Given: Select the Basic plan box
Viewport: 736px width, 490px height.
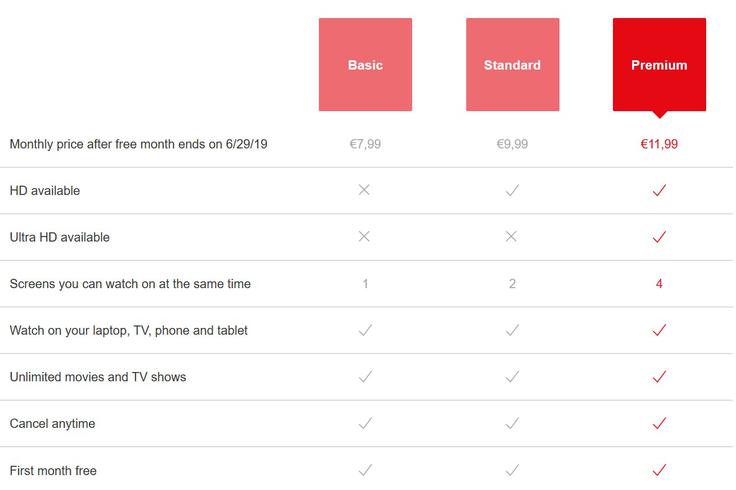Looking at the screenshot, I should pyautogui.click(x=365, y=65).
